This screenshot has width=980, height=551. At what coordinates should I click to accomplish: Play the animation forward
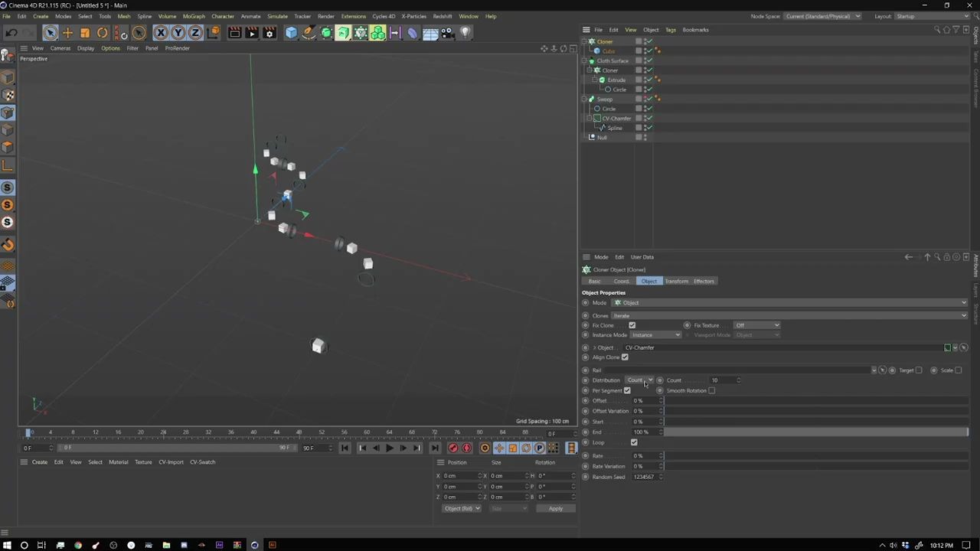[x=389, y=448]
